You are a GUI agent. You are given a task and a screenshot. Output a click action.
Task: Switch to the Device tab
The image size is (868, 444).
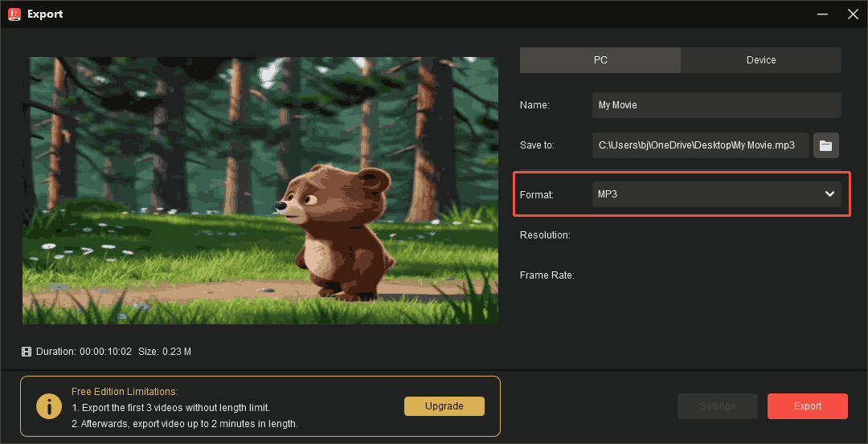point(761,60)
